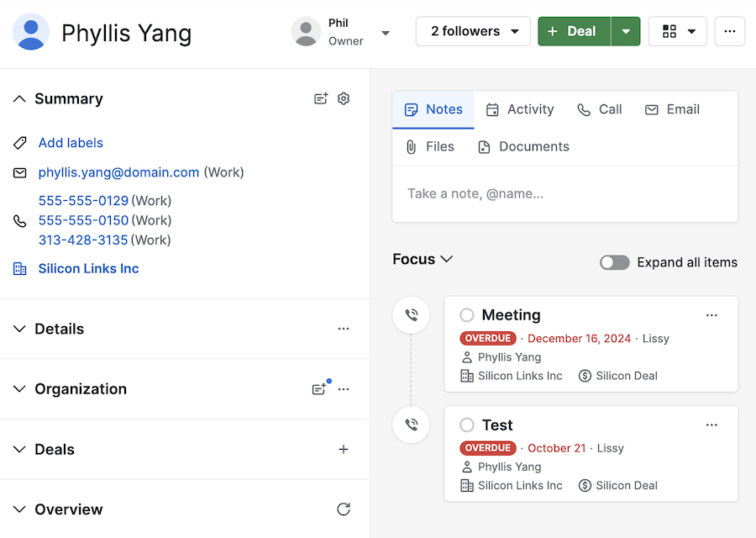Image resolution: width=756 pixels, height=538 pixels.
Task: Mark the Test activity as done
Action: click(x=467, y=425)
